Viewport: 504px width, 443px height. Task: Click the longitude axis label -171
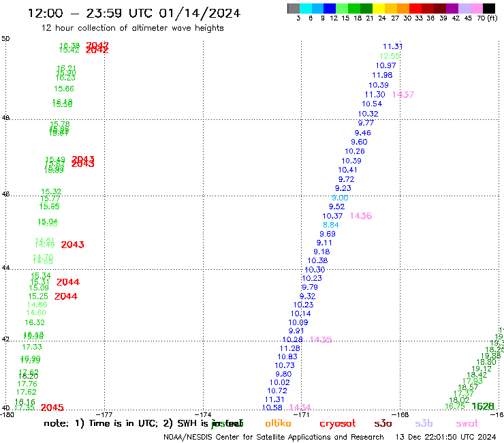pyautogui.click(x=301, y=414)
